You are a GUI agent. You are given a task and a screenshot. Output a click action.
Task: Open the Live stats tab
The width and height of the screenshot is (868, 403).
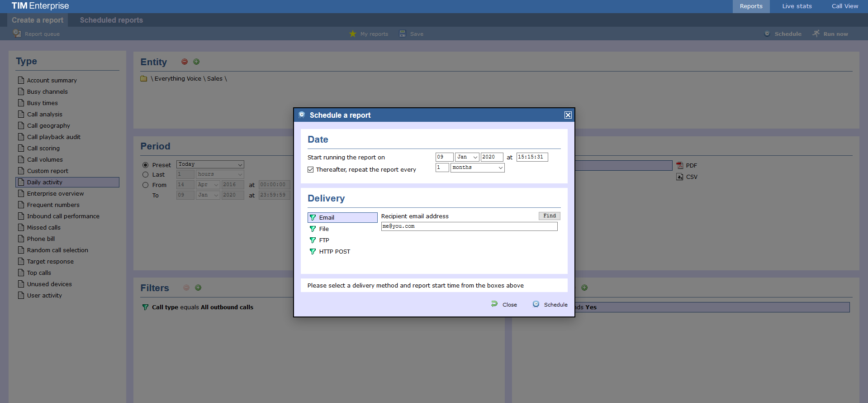point(797,6)
